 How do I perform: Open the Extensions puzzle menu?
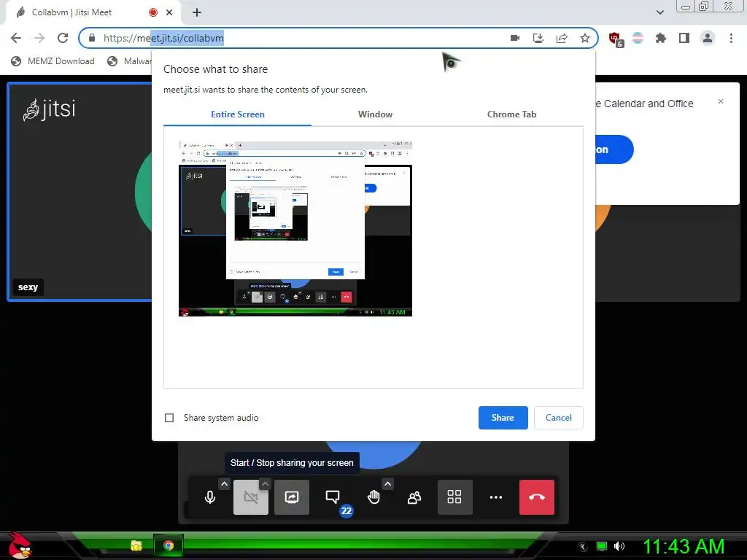(661, 38)
